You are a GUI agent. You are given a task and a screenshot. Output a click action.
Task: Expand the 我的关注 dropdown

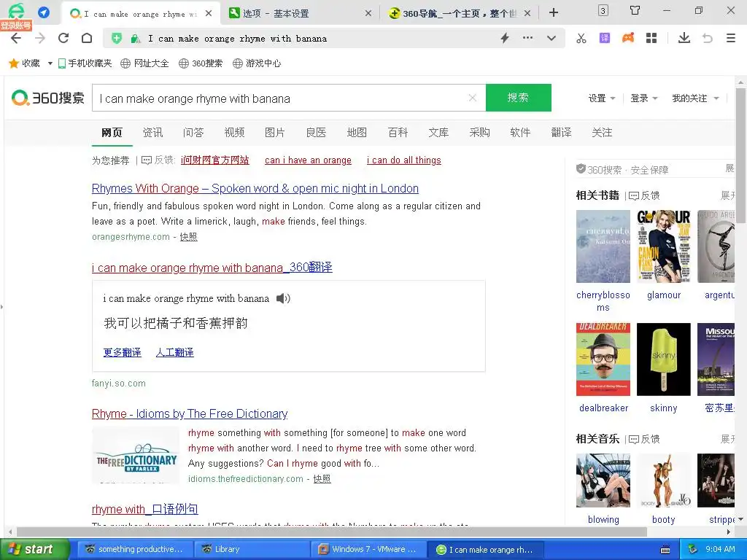[x=695, y=98]
